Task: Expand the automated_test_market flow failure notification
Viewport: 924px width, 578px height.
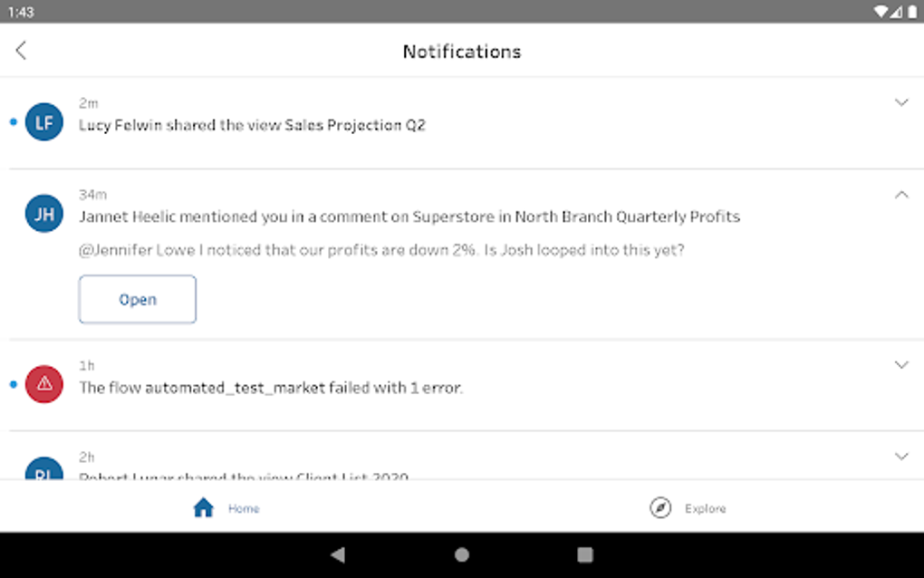Action: (901, 365)
